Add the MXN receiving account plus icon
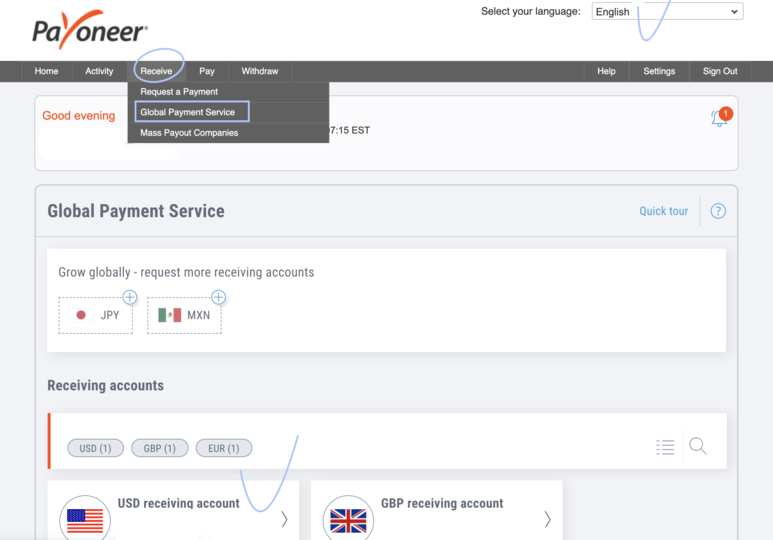773x540 pixels. click(x=218, y=297)
